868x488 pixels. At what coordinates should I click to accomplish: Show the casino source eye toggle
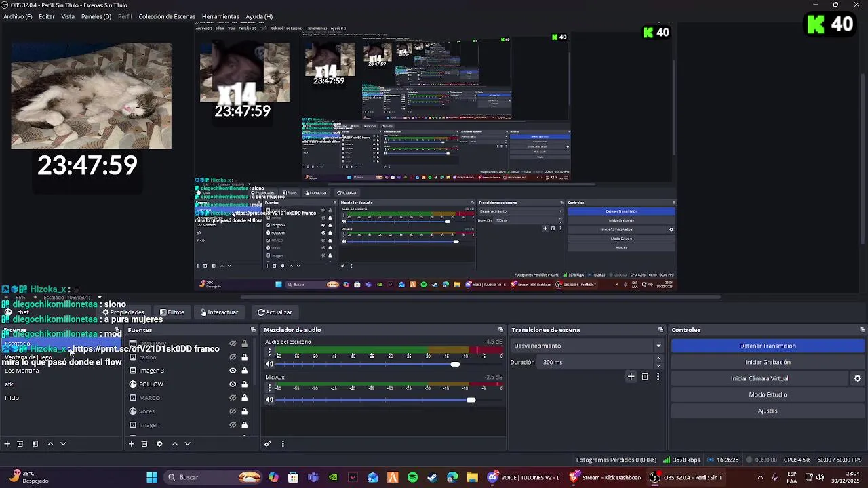(233, 357)
